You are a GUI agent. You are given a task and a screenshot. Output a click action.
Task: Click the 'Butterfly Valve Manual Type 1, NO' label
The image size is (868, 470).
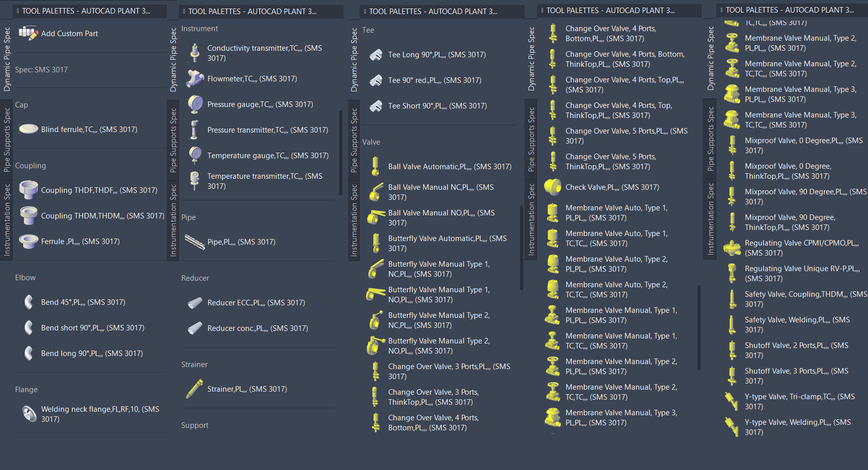tap(439, 294)
